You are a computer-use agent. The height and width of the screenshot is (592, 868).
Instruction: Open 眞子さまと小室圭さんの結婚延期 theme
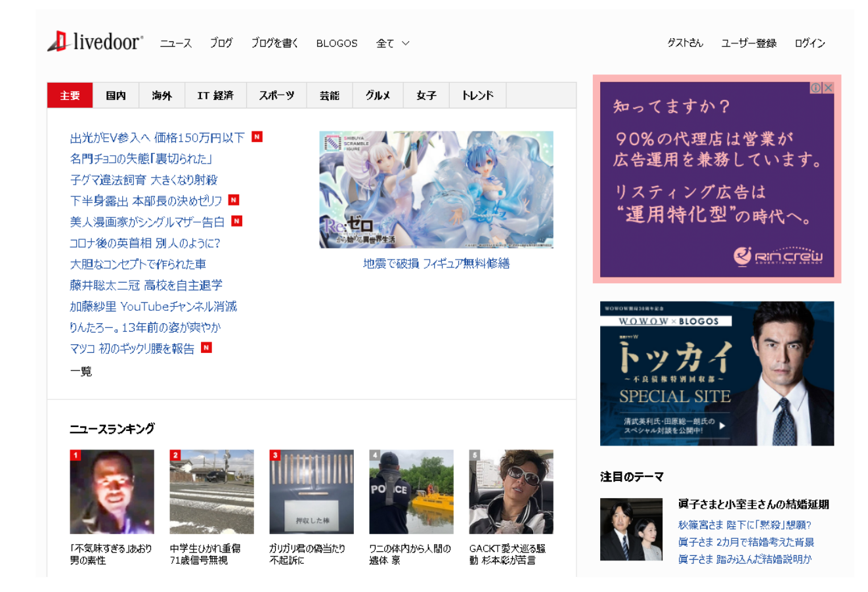[x=753, y=505]
